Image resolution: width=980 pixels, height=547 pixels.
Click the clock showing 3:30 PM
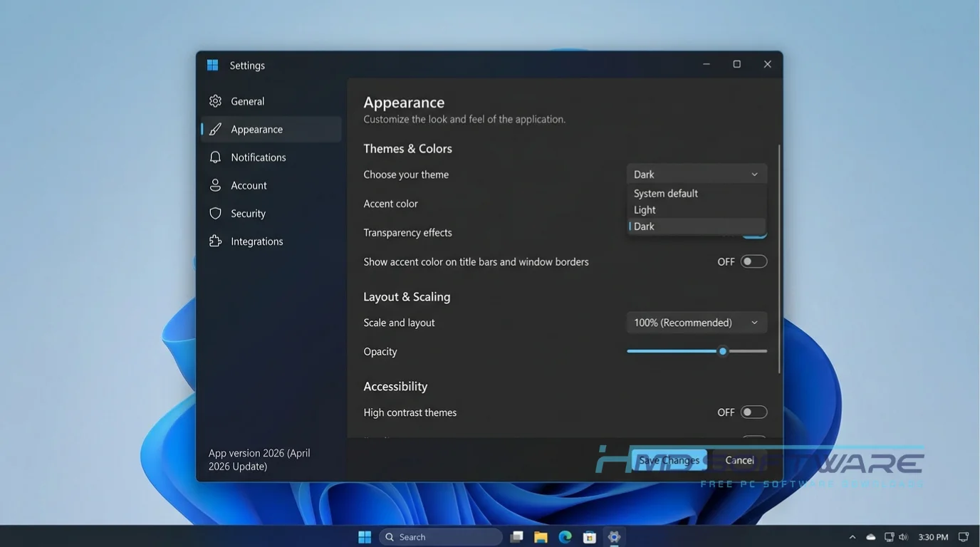tap(933, 537)
